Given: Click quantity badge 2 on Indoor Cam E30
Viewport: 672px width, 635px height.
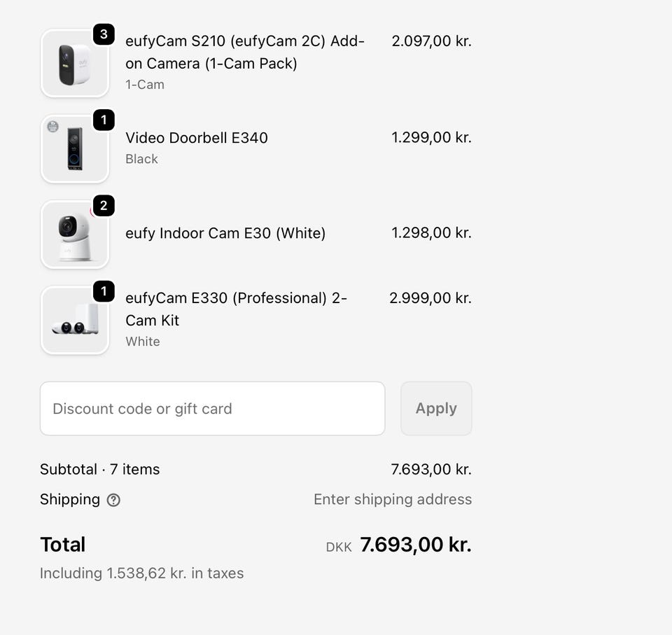Looking at the screenshot, I should pyautogui.click(x=104, y=206).
